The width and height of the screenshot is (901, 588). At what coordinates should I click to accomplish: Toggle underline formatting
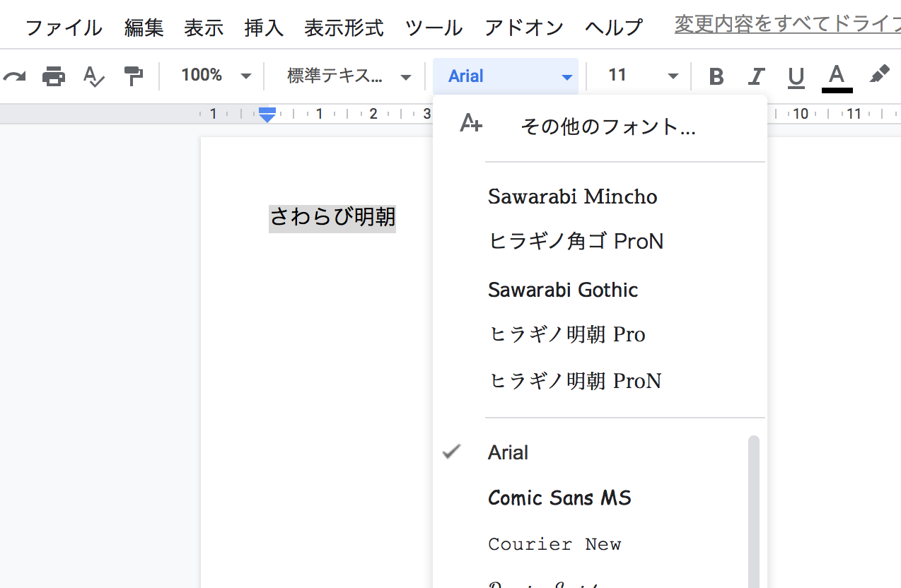(x=796, y=77)
